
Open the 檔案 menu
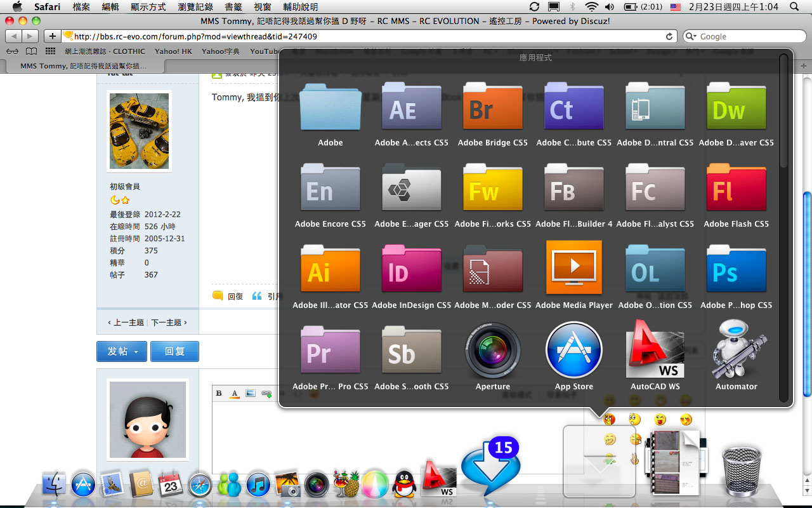coord(81,7)
